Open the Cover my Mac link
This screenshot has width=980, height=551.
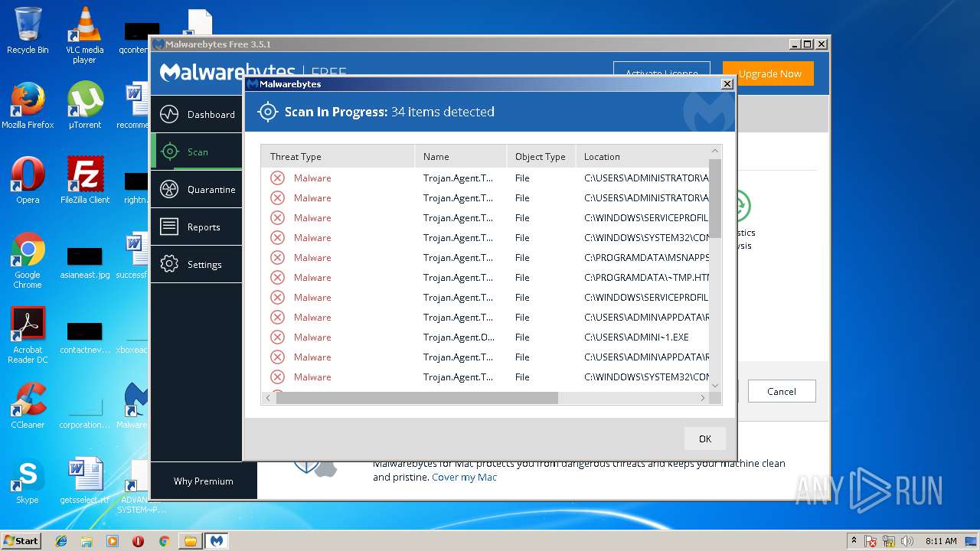[x=464, y=477]
